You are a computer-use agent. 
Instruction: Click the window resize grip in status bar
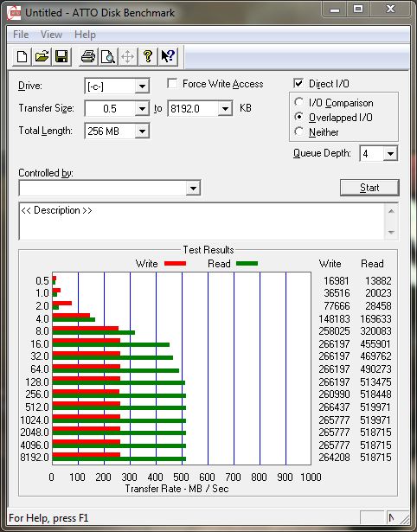[x=404, y=518]
